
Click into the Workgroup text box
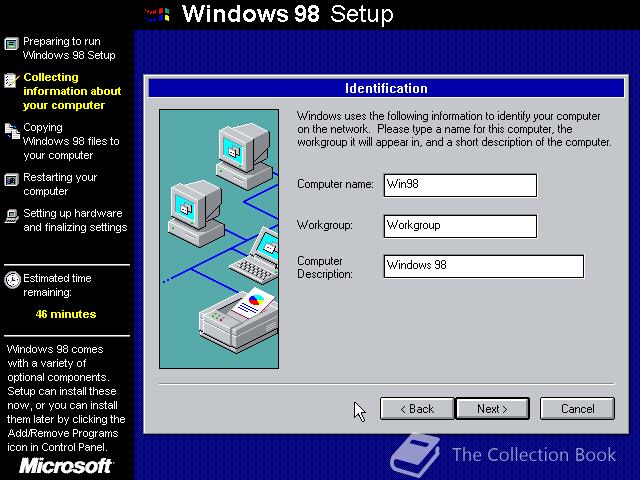pyautogui.click(x=460, y=226)
